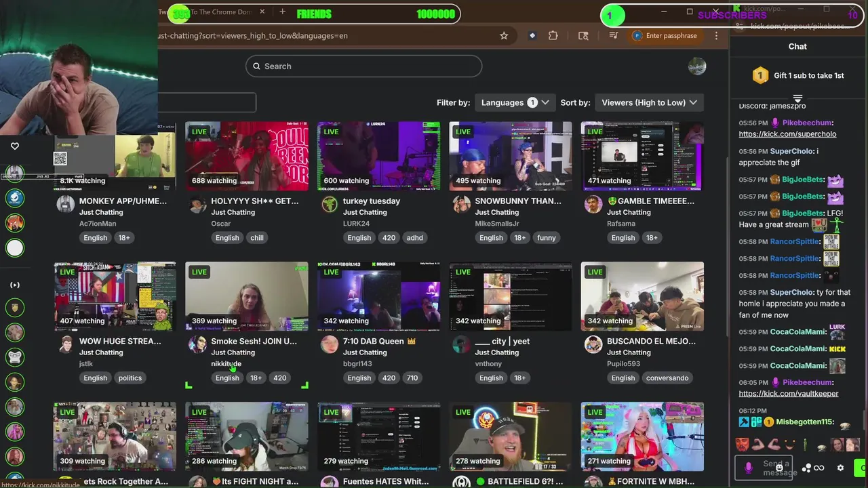Click the politics tag under jstlk

coord(130,378)
